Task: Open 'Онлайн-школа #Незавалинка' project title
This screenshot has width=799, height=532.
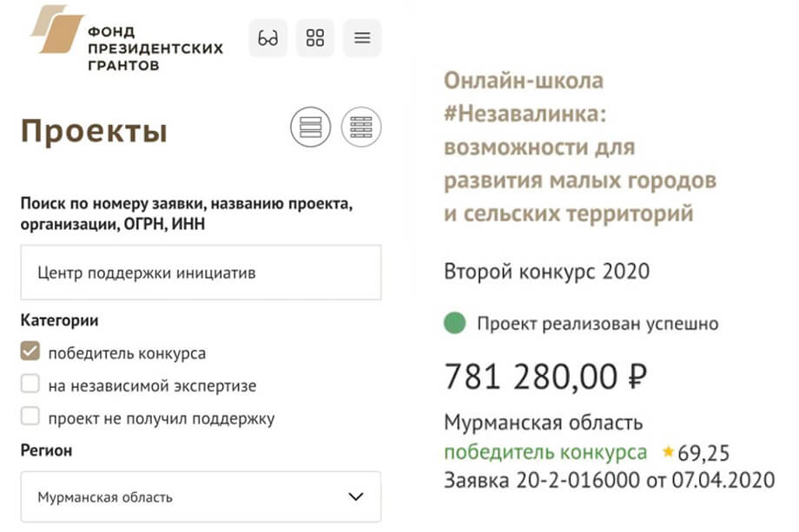Action: coord(580,148)
